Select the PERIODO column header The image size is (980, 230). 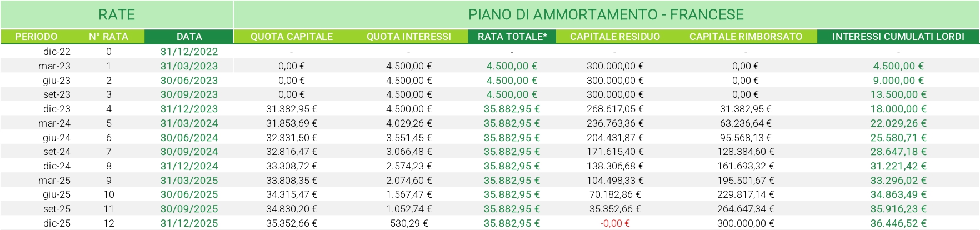36,37
